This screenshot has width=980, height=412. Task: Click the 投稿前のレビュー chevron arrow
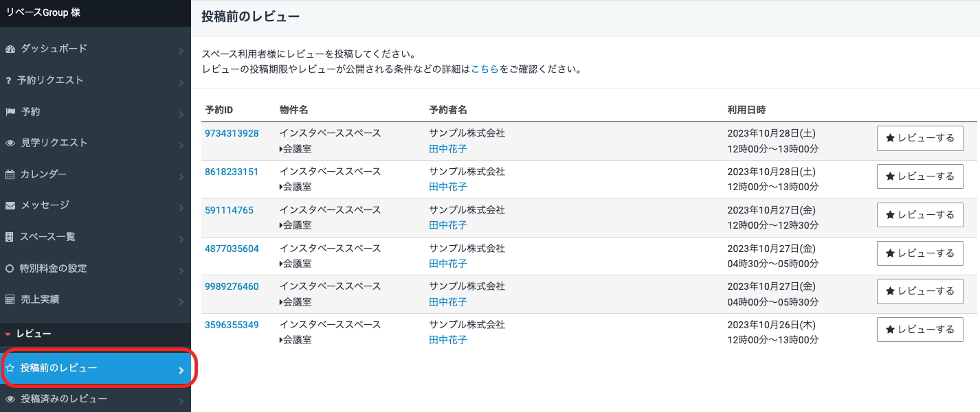181,370
